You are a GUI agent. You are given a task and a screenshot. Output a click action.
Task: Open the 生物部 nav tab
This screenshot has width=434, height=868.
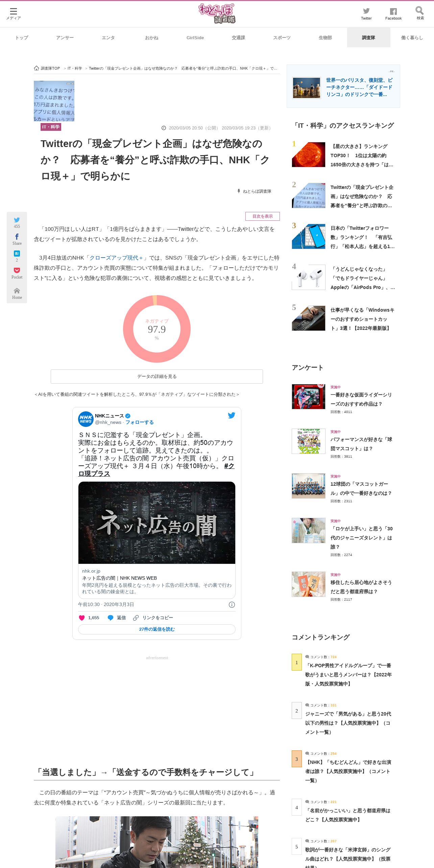point(325,38)
